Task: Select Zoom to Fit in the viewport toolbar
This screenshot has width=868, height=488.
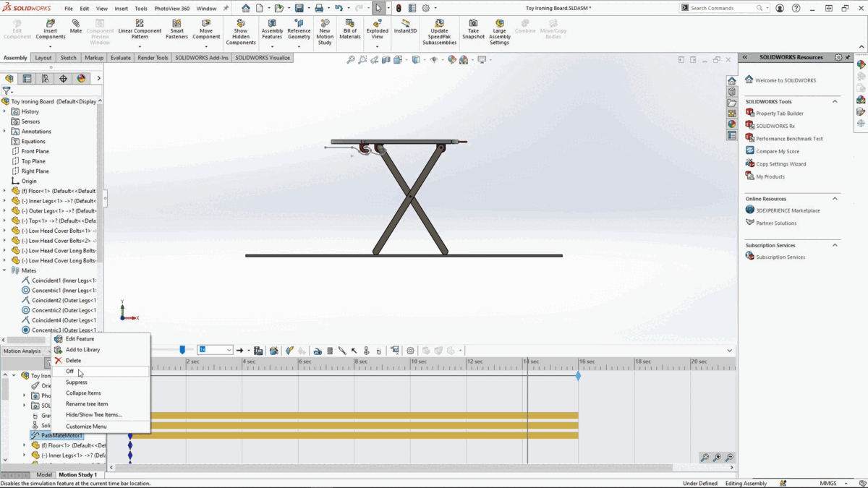Action: pos(349,61)
